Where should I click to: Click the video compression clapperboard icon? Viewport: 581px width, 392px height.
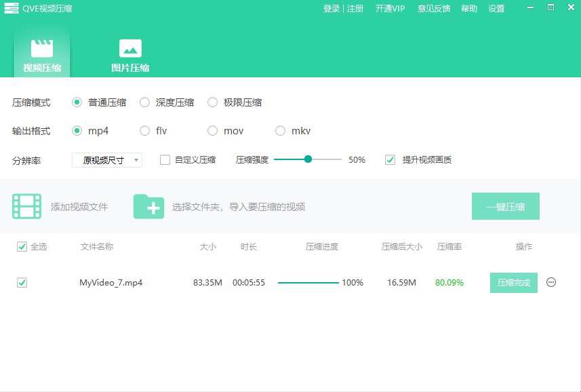(42, 48)
